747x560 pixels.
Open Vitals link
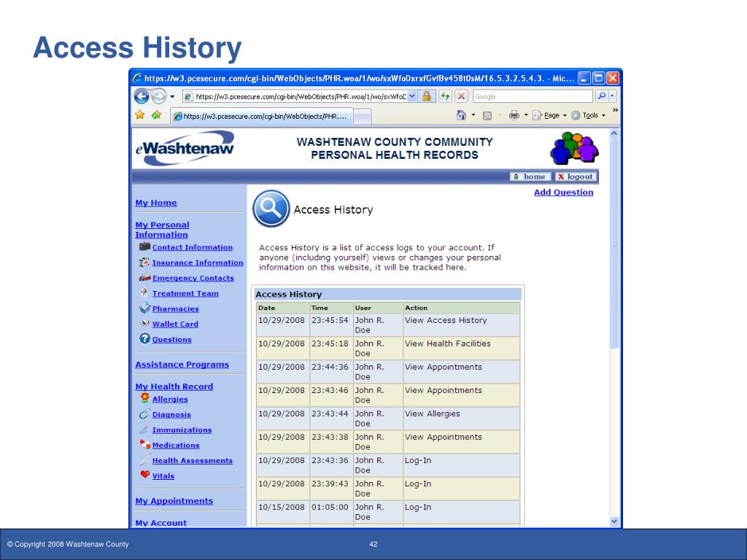(163, 476)
